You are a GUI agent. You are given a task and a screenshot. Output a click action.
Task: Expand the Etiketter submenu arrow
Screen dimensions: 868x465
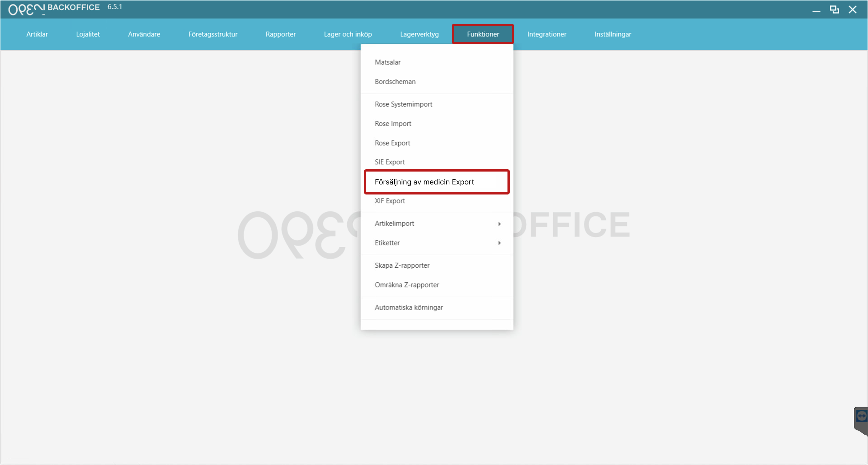click(499, 243)
